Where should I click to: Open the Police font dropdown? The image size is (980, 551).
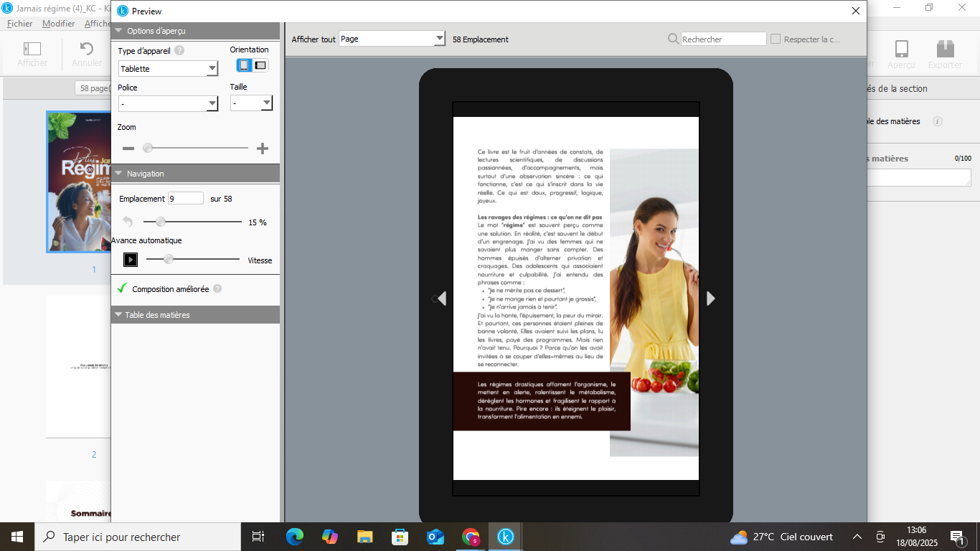168,104
